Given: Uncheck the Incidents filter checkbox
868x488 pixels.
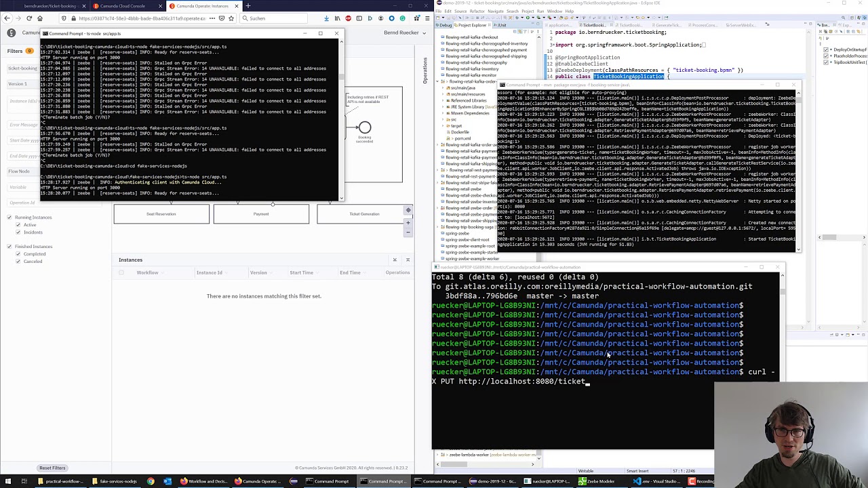Looking at the screenshot, I should point(18,232).
